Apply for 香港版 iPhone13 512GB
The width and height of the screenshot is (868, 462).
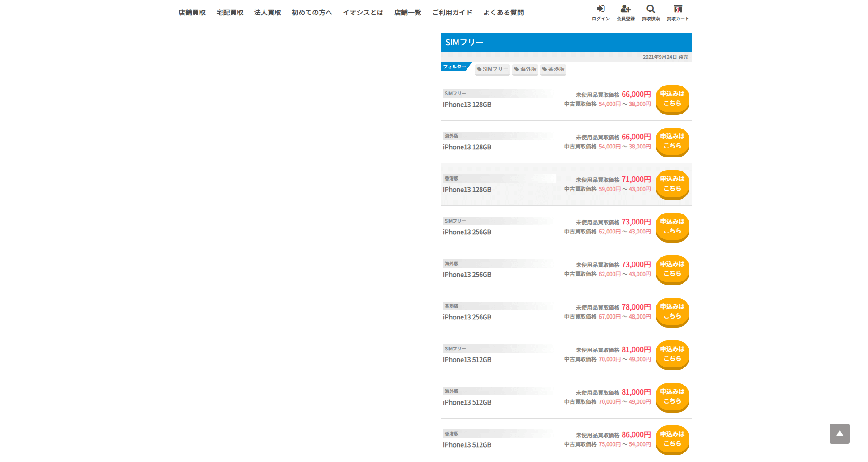[x=672, y=439]
